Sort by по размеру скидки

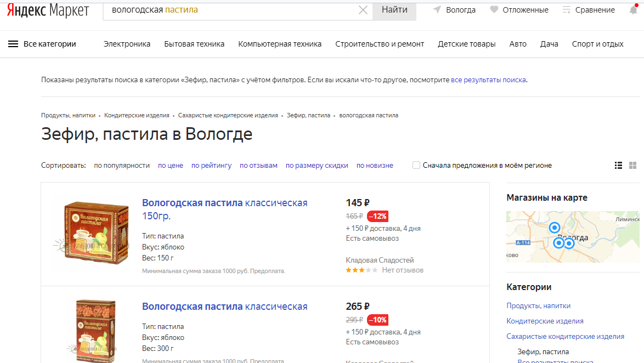[317, 166]
